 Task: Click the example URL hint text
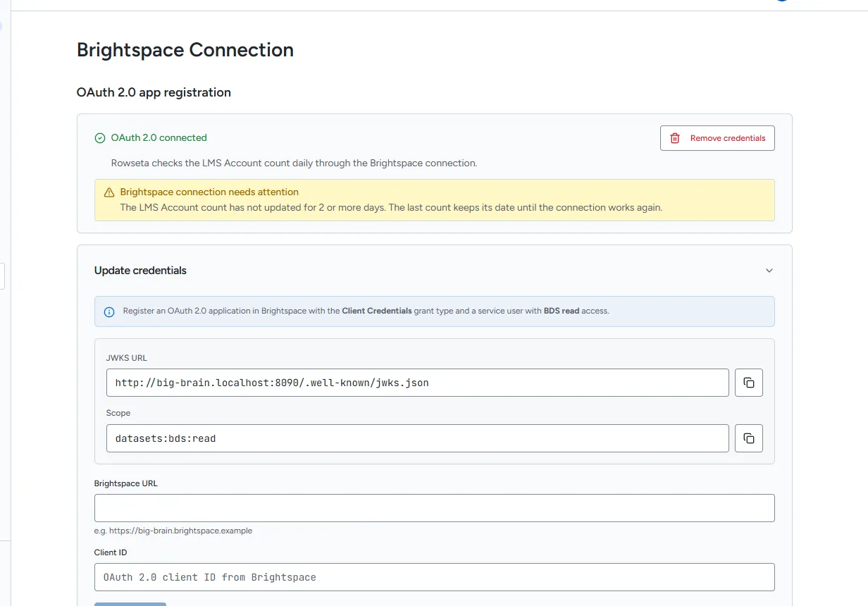173,531
